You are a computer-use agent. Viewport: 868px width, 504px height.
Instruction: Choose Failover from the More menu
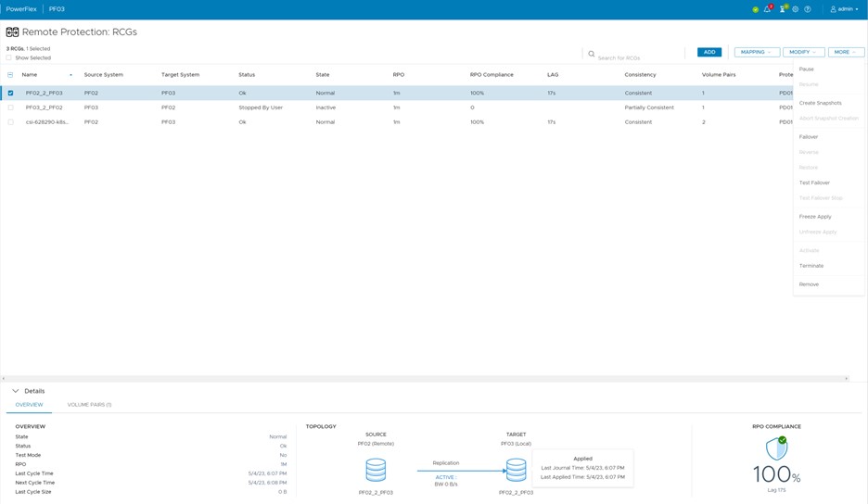(808, 137)
